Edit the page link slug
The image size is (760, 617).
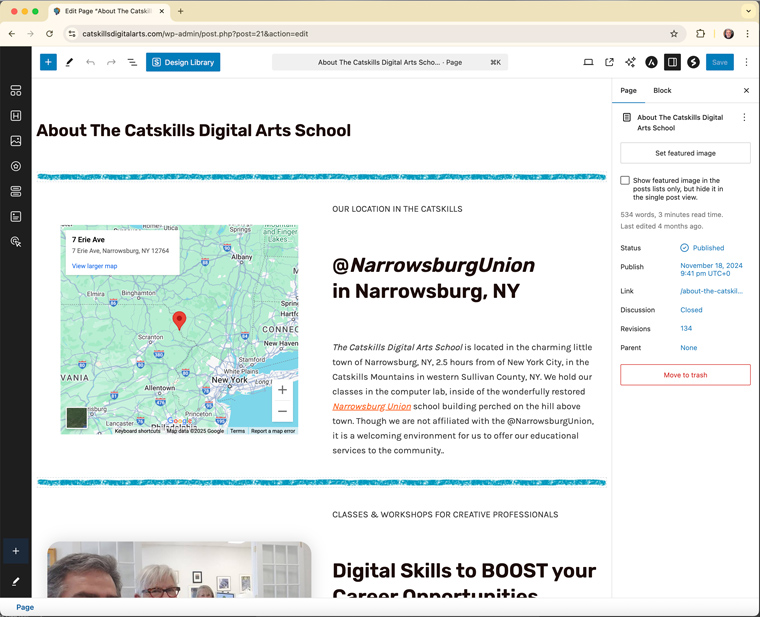coord(711,291)
